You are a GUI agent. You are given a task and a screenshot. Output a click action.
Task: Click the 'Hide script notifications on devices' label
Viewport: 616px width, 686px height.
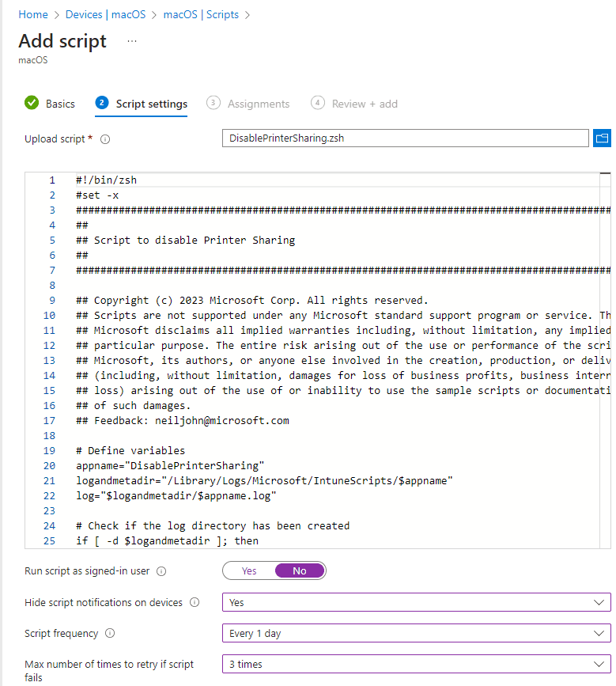tap(103, 602)
